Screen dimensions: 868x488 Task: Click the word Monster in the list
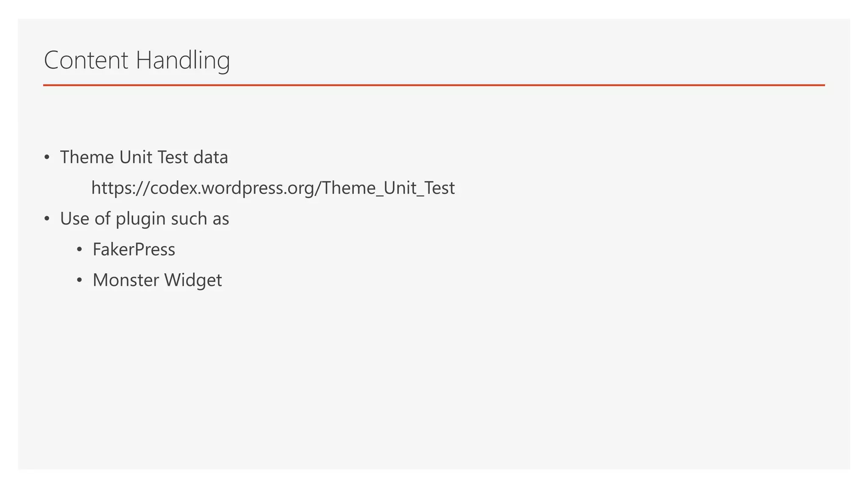click(126, 280)
